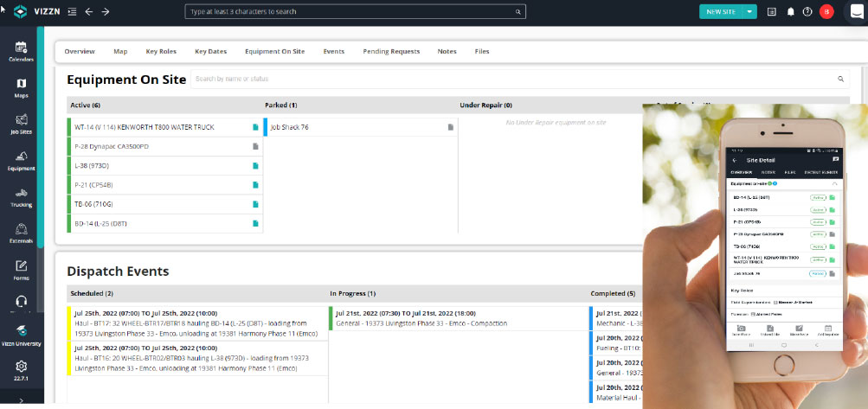The width and height of the screenshot is (868, 409).
Task: Focus the global search field
Action: (x=355, y=11)
